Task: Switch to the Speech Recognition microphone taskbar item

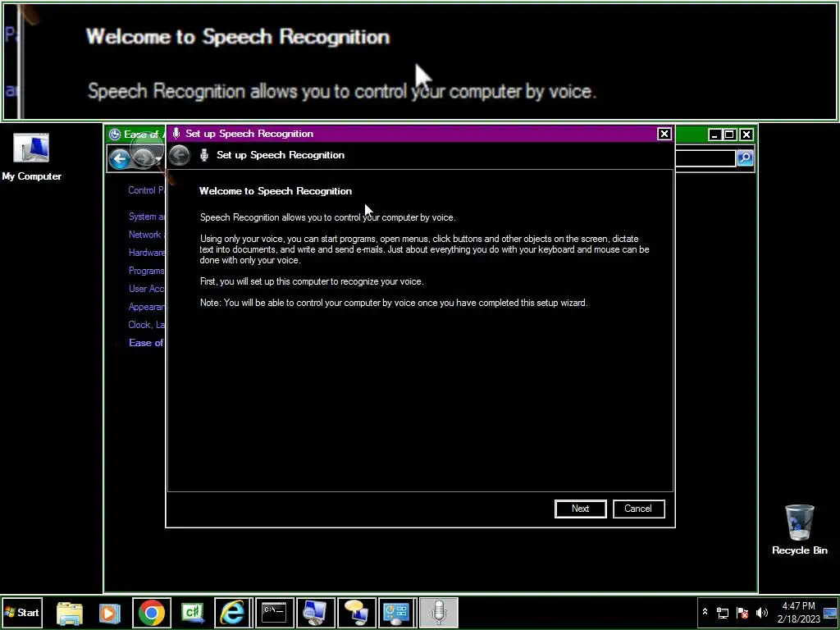Action: click(439, 613)
